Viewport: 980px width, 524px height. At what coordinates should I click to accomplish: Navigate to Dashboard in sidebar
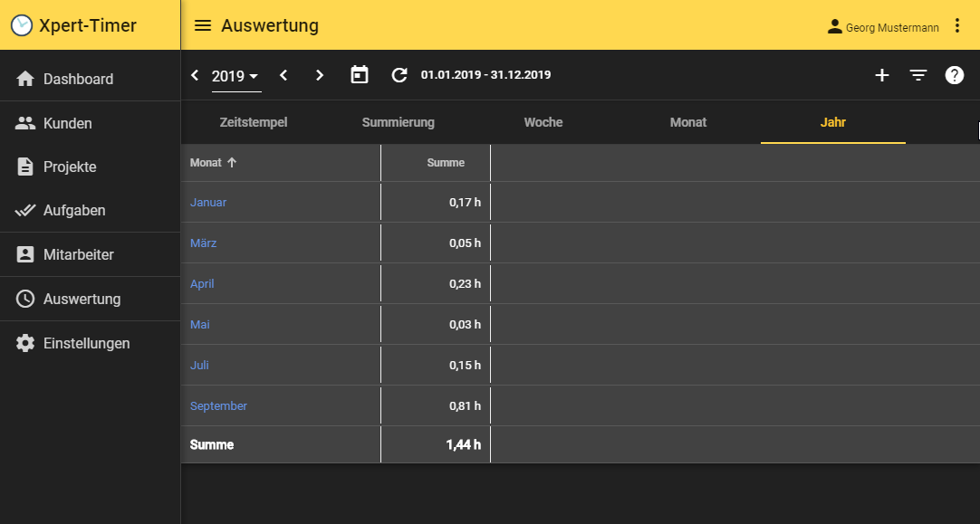point(78,79)
